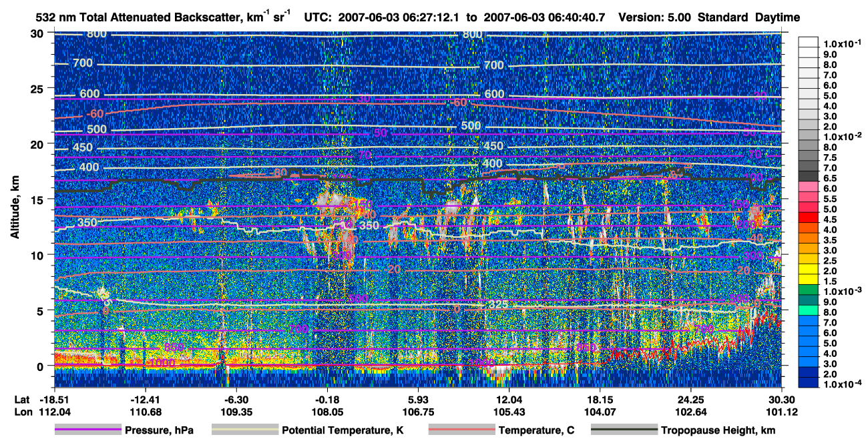Click the colorbar label '1.5'
868x445 pixels.
[830, 282]
